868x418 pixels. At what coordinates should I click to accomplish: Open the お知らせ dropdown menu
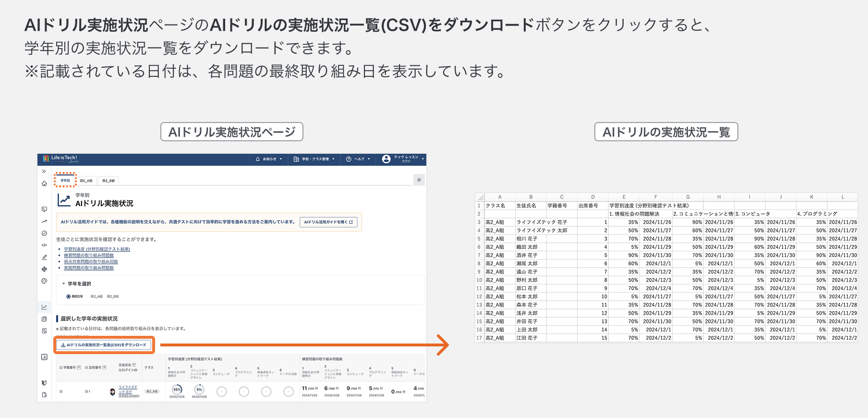pyautogui.click(x=269, y=159)
